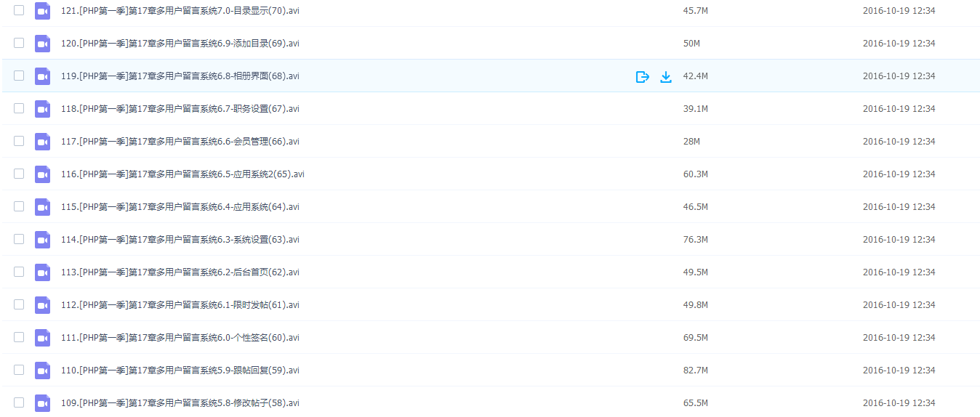Click video icon of file 117 会员管理(66)
This screenshot has height=417, width=980.
(42, 142)
